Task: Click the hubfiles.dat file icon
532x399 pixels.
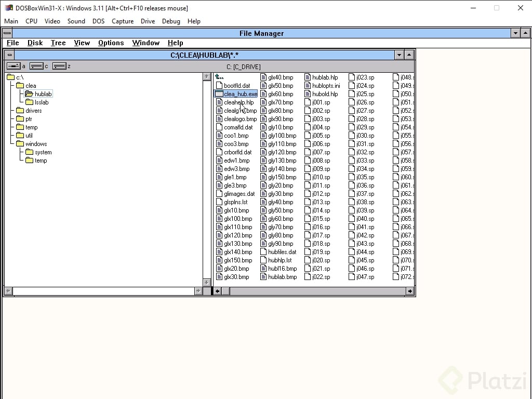Action: (x=263, y=252)
